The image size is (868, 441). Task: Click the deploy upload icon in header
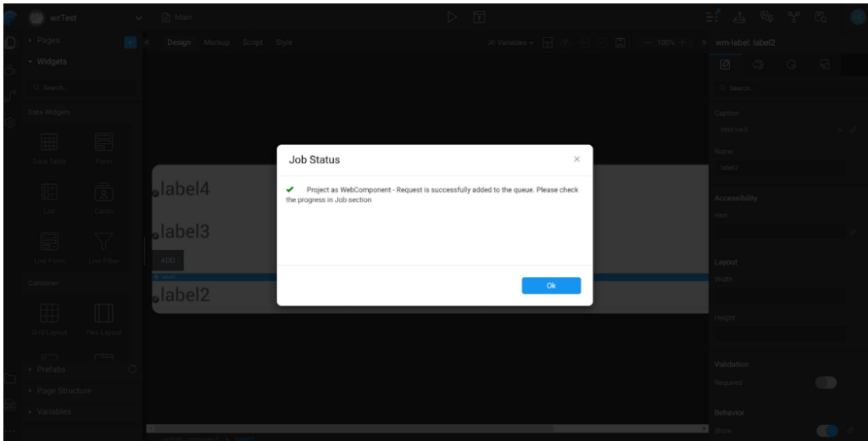738,18
